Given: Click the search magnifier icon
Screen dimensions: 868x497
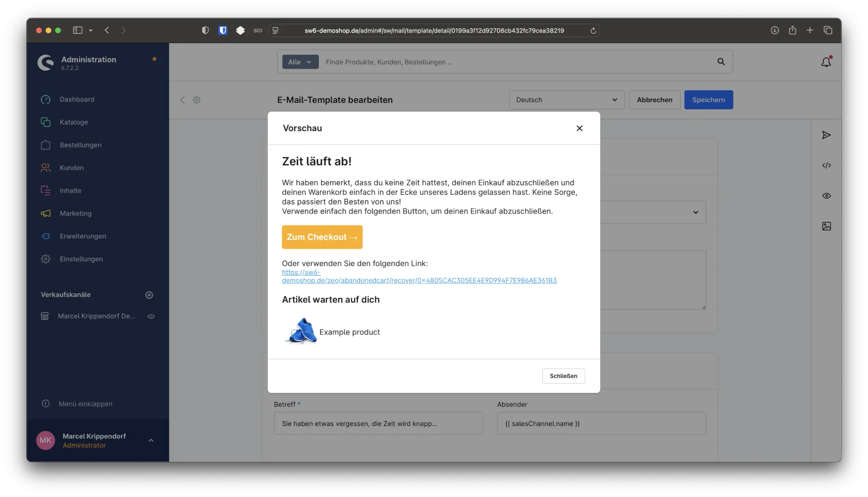Looking at the screenshot, I should click(x=721, y=62).
